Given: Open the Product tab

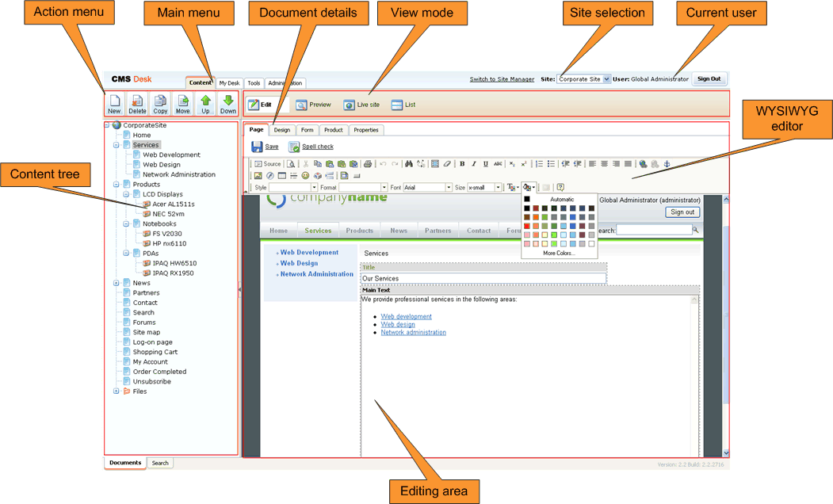Looking at the screenshot, I should point(334,130).
